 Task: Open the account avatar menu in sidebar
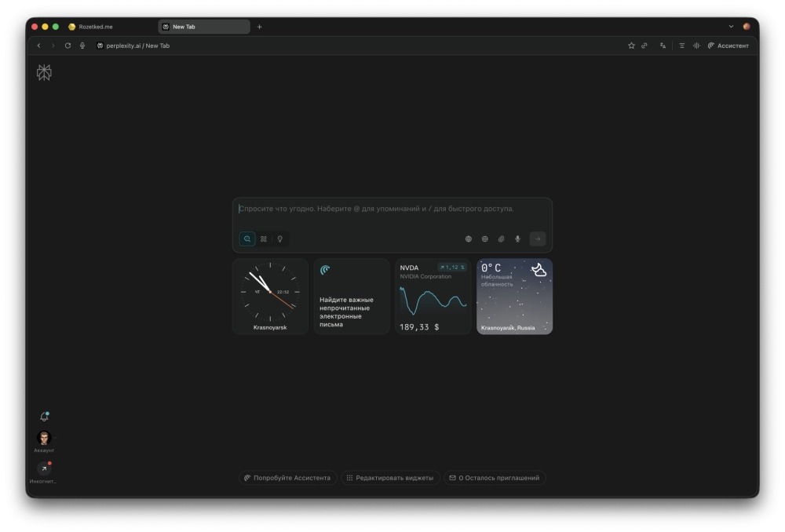44,438
